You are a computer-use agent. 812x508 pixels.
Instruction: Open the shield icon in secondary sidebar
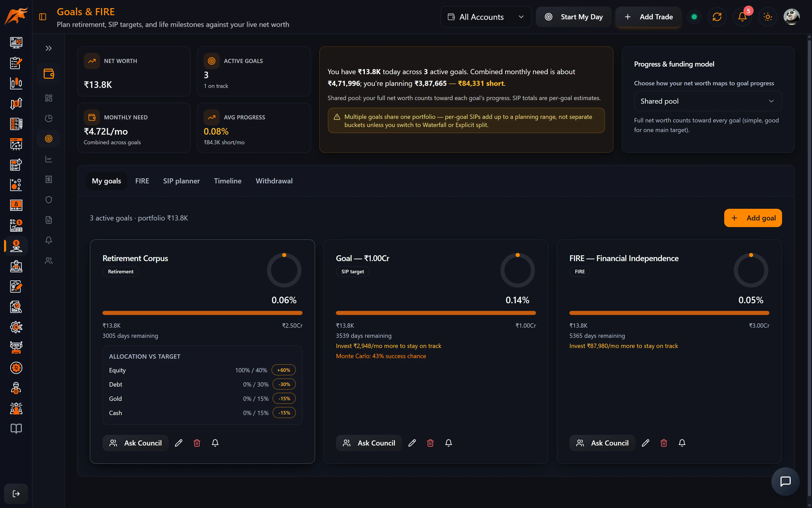(49, 200)
